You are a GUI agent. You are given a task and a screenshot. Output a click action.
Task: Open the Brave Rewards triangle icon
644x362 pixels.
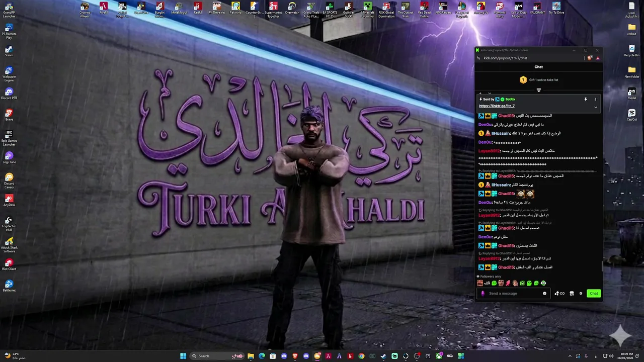pyautogui.click(x=597, y=58)
